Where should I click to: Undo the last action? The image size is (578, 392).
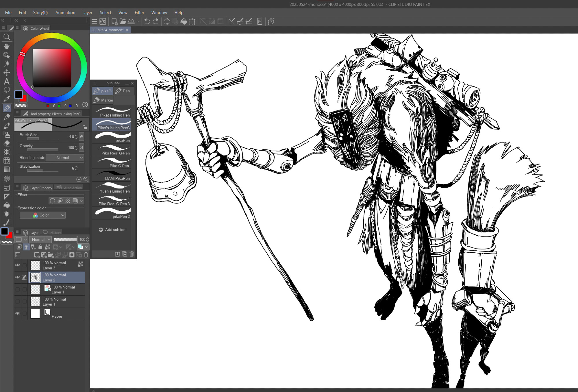(147, 21)
